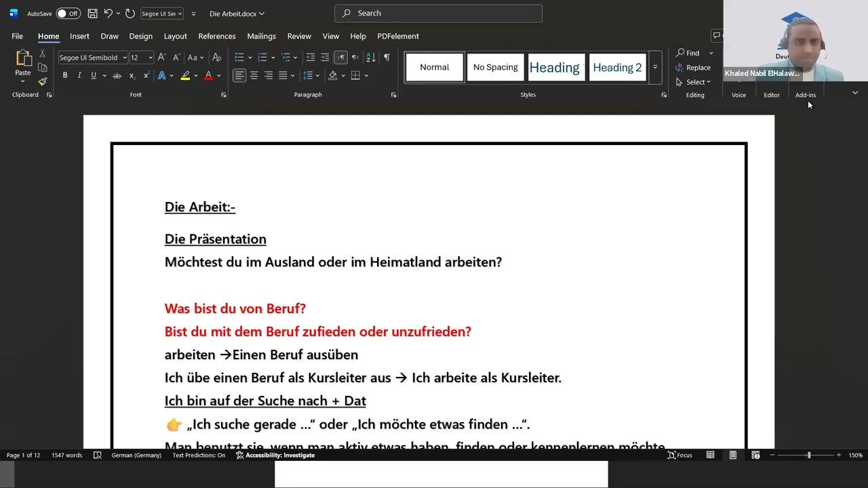Toggle Superscript formatting

point(146,75)
